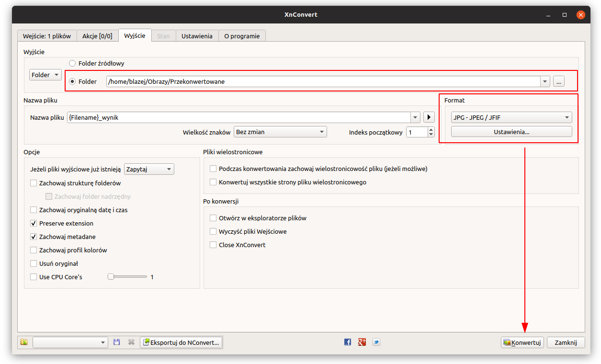Share via the Google Plus icon

point(362,342)
